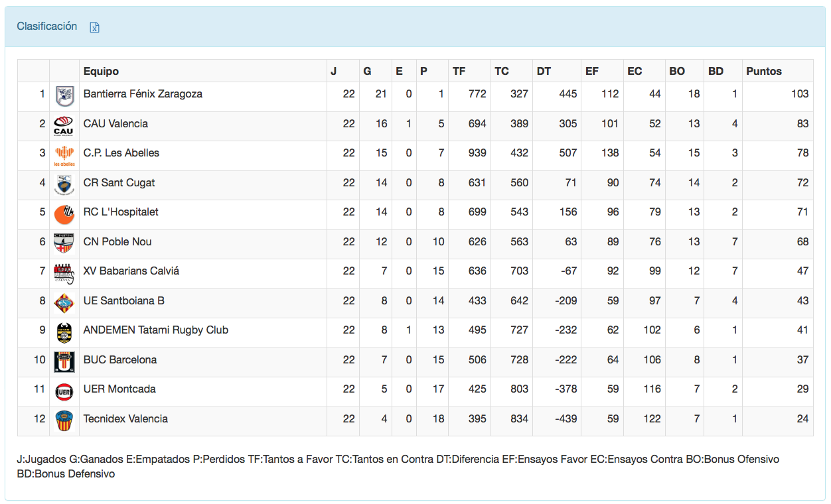Click the Tecnidex Valencia striped crest
Viewport: 831px width, 504px height.
pyautogui.click(x=64, y=420)
